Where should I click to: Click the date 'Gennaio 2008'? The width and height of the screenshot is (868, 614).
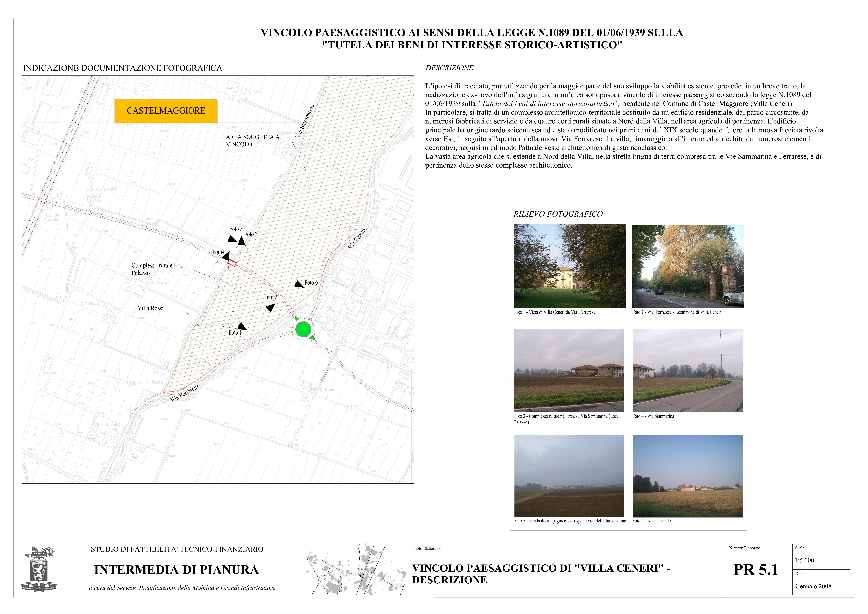pos(813,586)
